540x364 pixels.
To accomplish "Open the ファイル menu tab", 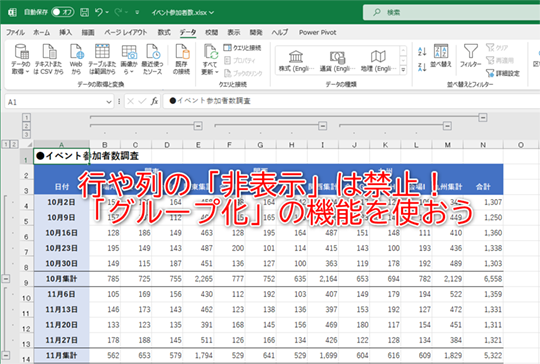I will (x=15, y=32).
